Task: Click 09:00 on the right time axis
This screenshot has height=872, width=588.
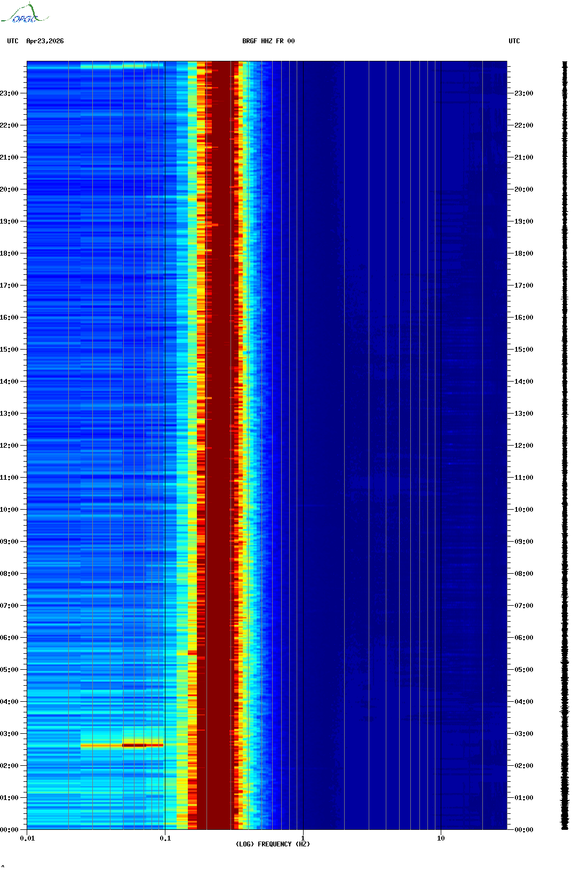Action: click(x=524, y=542)
